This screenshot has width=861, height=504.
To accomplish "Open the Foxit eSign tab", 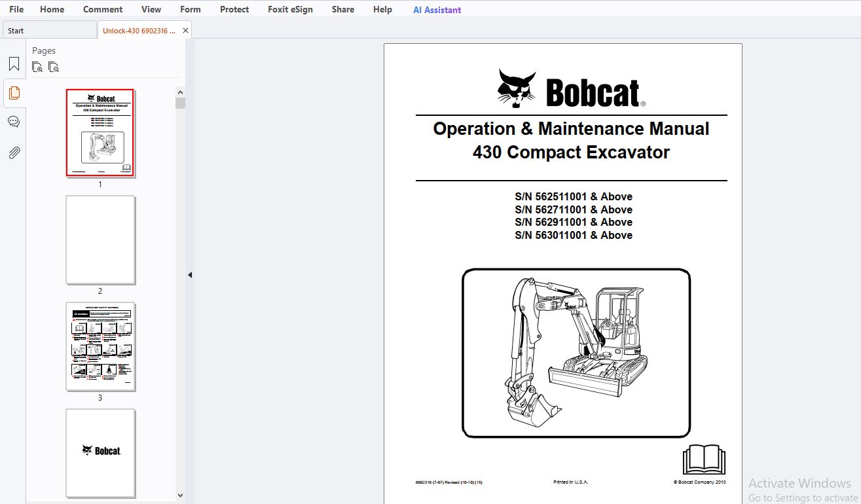I will 290,9.
